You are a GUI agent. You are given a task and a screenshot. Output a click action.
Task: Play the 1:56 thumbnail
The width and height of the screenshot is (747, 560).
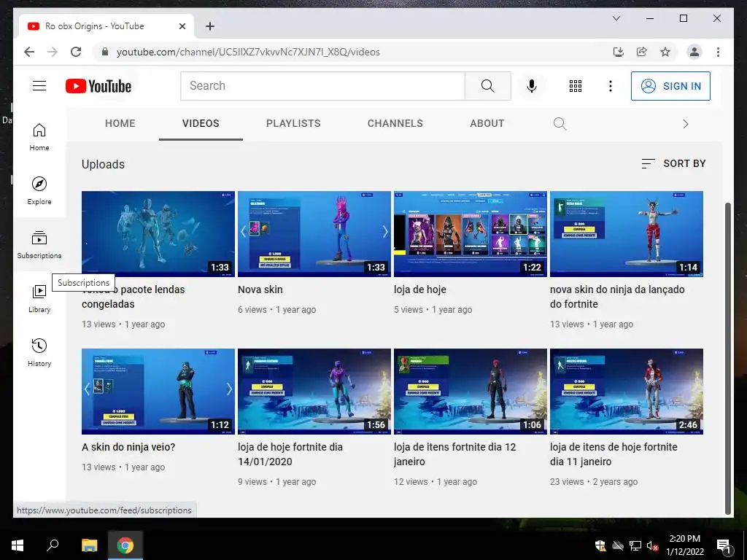314,392
